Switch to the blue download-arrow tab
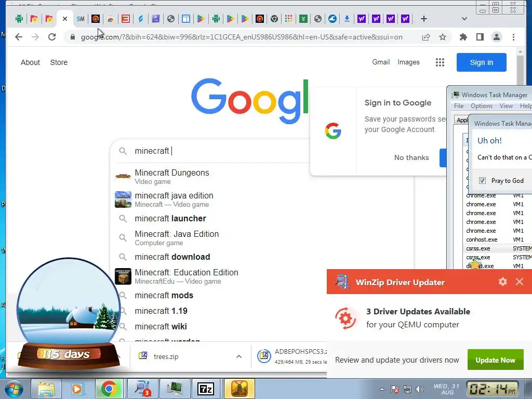Viewport: 532px width, 399px height. pyautogui.click(x=347, y=19)
